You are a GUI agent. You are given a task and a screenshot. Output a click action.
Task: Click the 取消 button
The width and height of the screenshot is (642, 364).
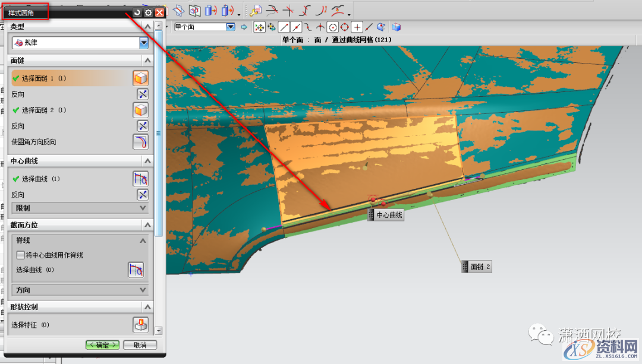(140, 345)
